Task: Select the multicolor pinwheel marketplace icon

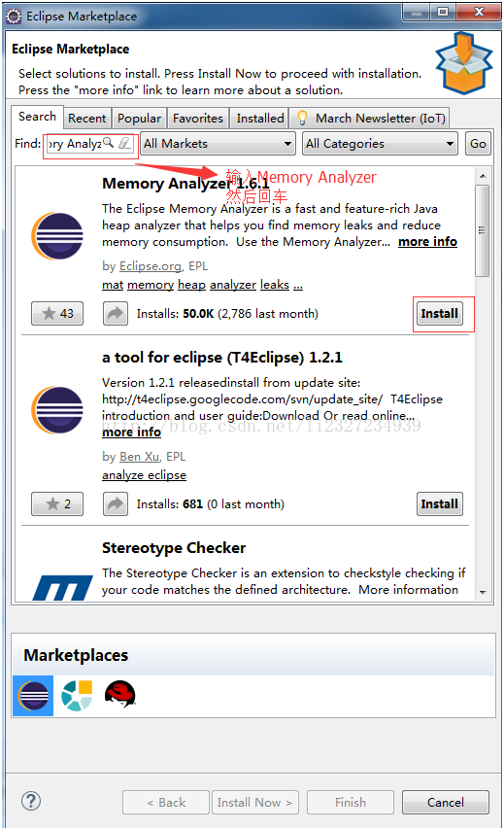Action: tap(77, 696)
